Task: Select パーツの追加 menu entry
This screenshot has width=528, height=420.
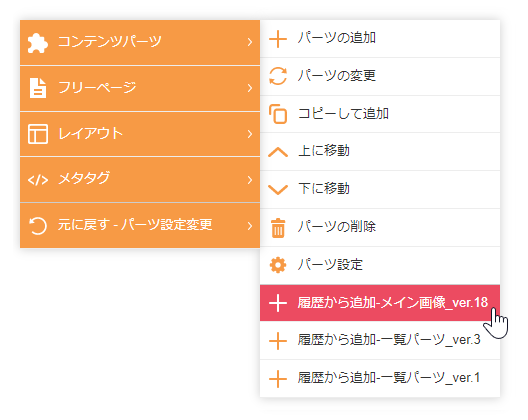Action: click(x=380, y=38)
